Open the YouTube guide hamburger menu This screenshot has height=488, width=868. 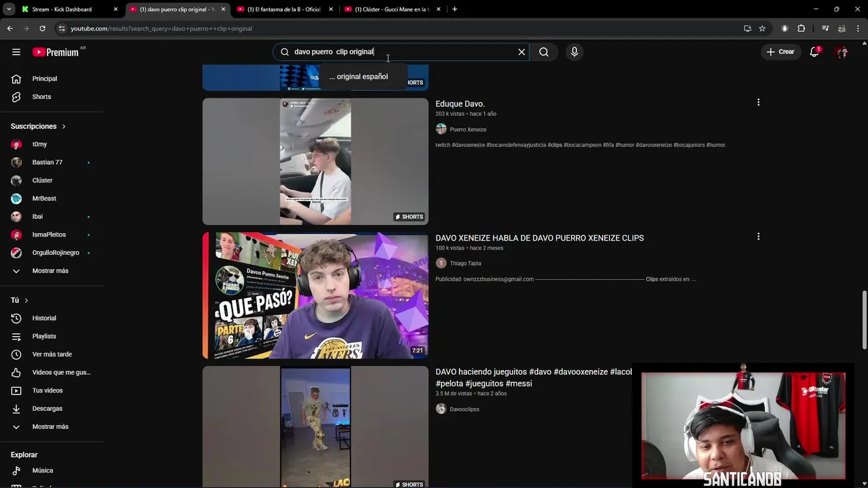(x=16, y=52)
